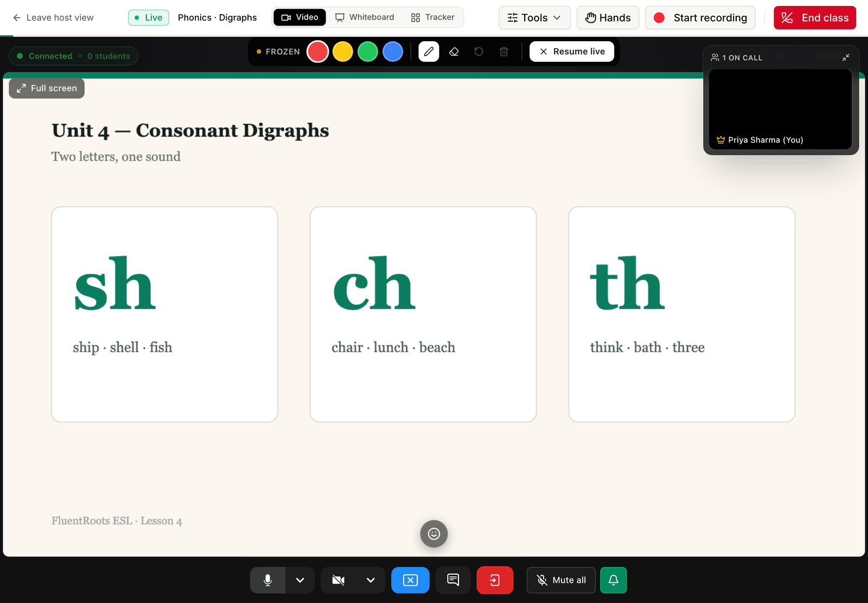
Task: Toggle the camera on or off
Action: (339, 580)
